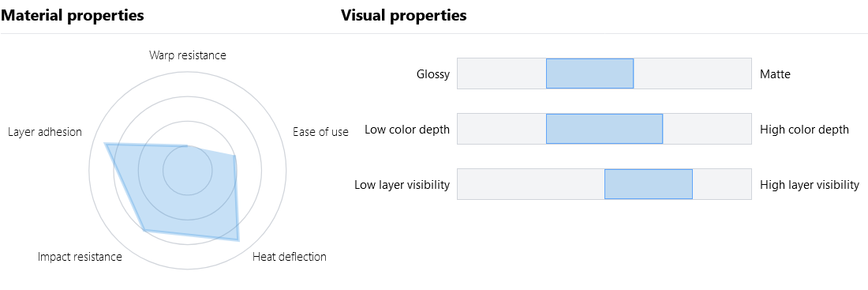This screenshot has height=290, width=868.
Task: Click the Layer adhesion axis label
Action: point(45,131)
